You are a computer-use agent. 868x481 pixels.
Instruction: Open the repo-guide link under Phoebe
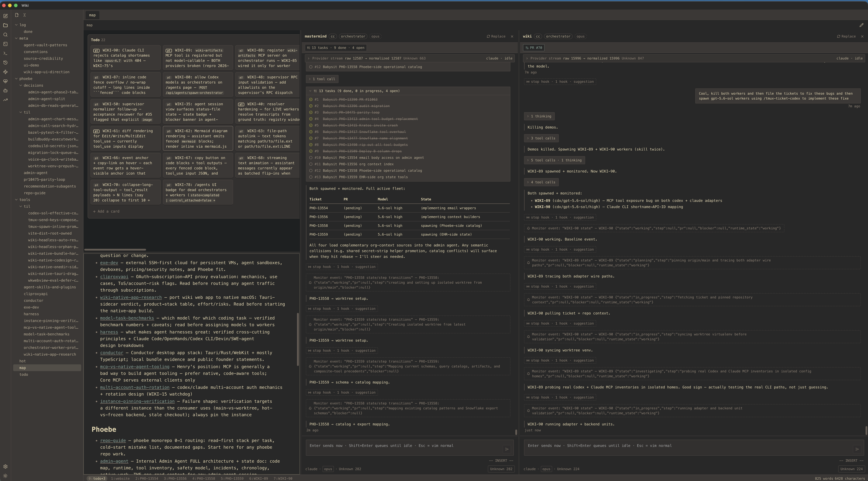pyautogui.click(x=113, y=441)
